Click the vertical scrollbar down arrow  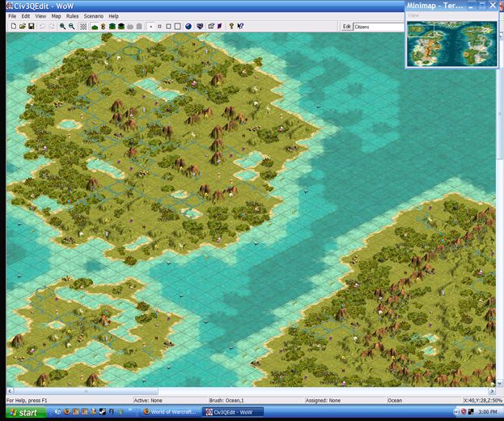pyautogui.click(x=499, y=384)
